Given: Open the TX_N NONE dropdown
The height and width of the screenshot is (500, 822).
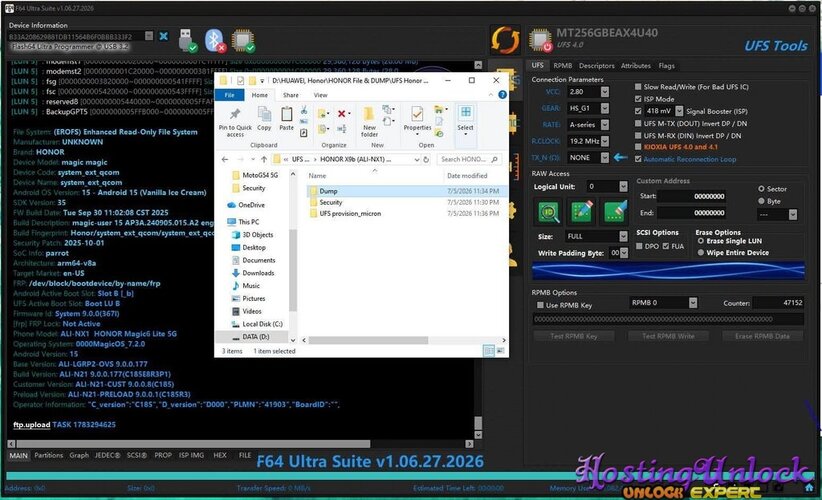Looking at the screenshot, I should pyautogui.click(x=604, y=157).
